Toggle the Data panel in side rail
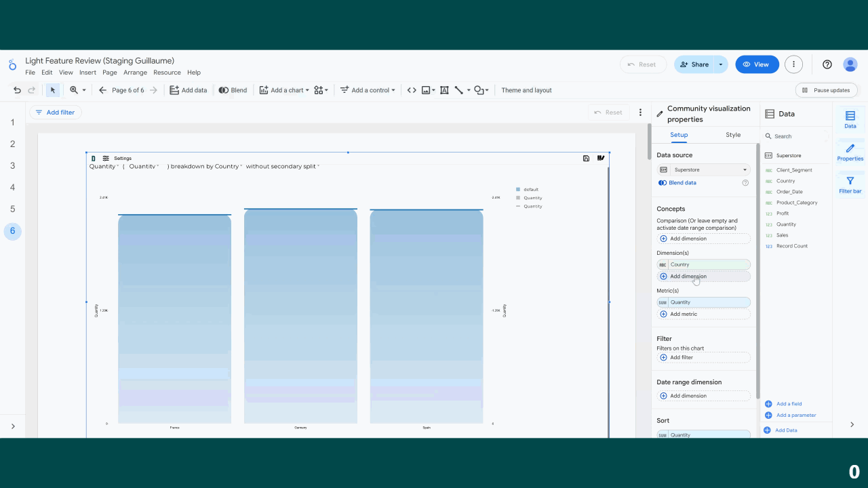Image resolution: width=868 pixels, height=488 pixels. [850, 119]
